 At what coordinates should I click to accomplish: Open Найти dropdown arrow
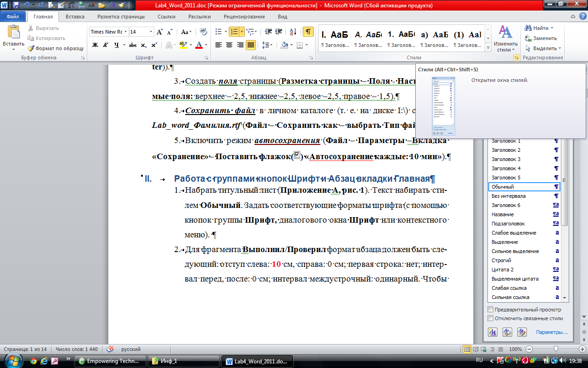552,28
